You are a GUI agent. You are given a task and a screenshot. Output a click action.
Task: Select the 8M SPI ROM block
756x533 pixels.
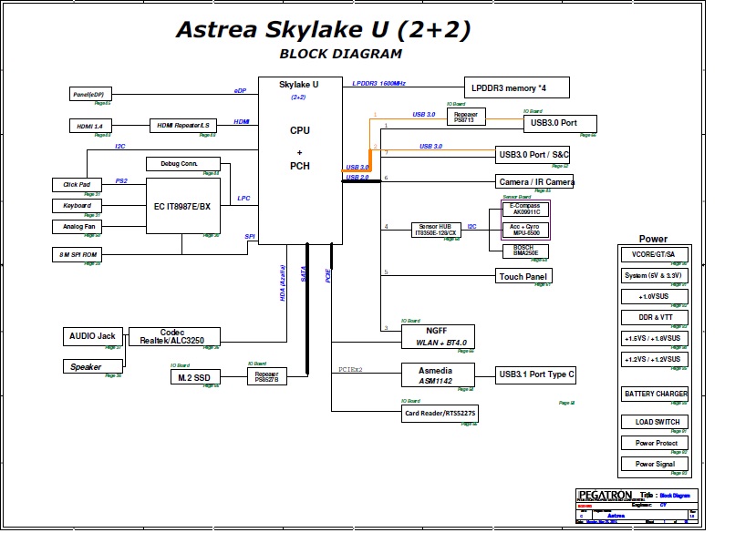(78, 255)
